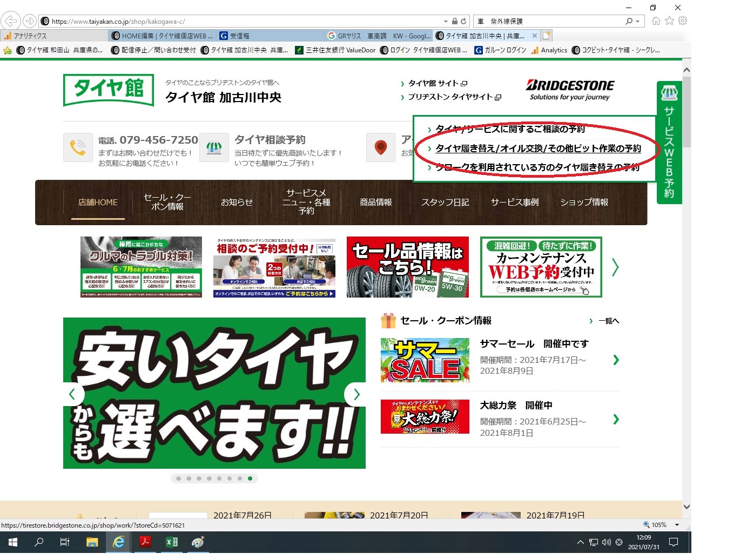The height and width of the screenshot is (560, 747).
Task: Select 商品情報 in the navigation bar
Action: 376,202
